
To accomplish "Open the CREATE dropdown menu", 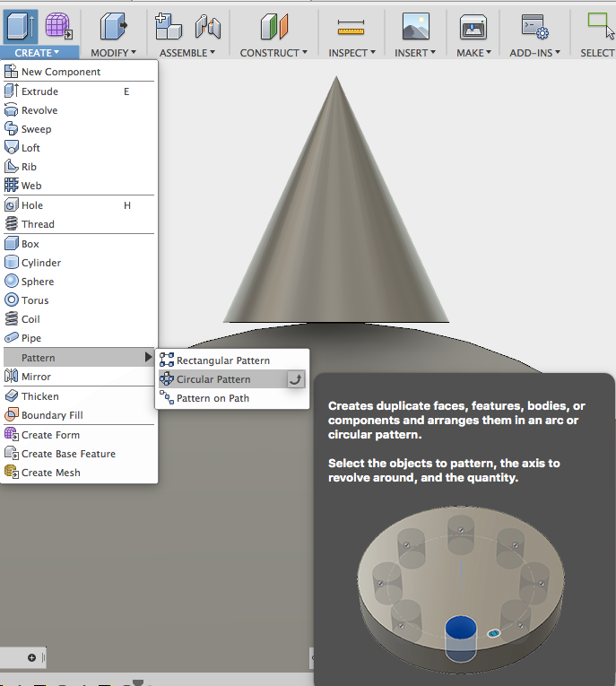I will (x=37, y=53).
